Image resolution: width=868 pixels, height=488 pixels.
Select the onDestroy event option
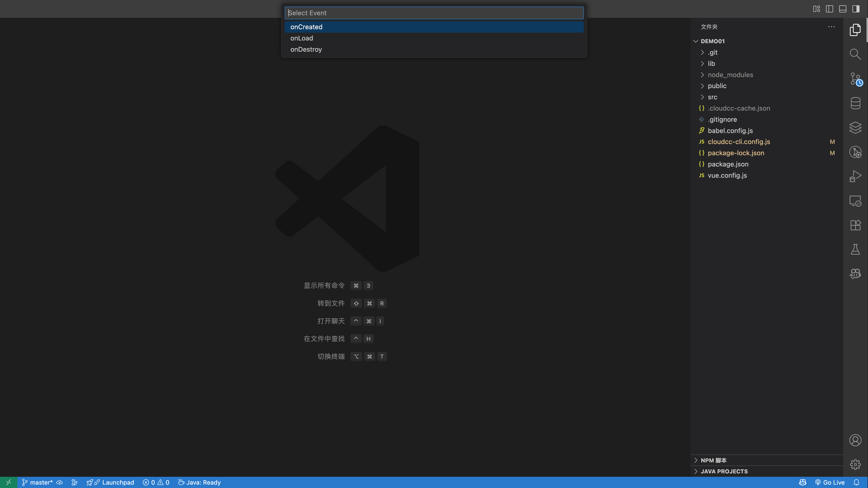point(306,49)
